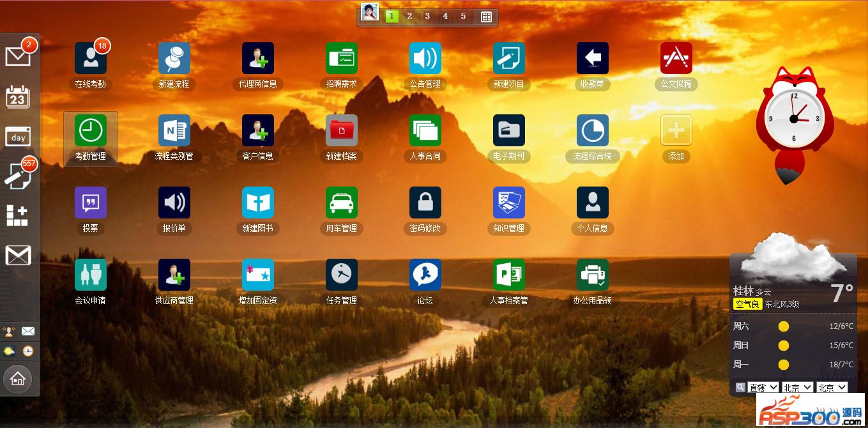This screenshot has width=868, height=428.
Task: Click the 周六 forecast row
Action: [x=793, y=326]
